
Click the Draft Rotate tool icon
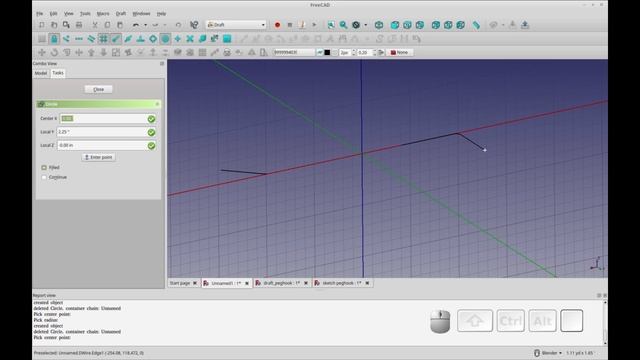(x=54, y=52)
